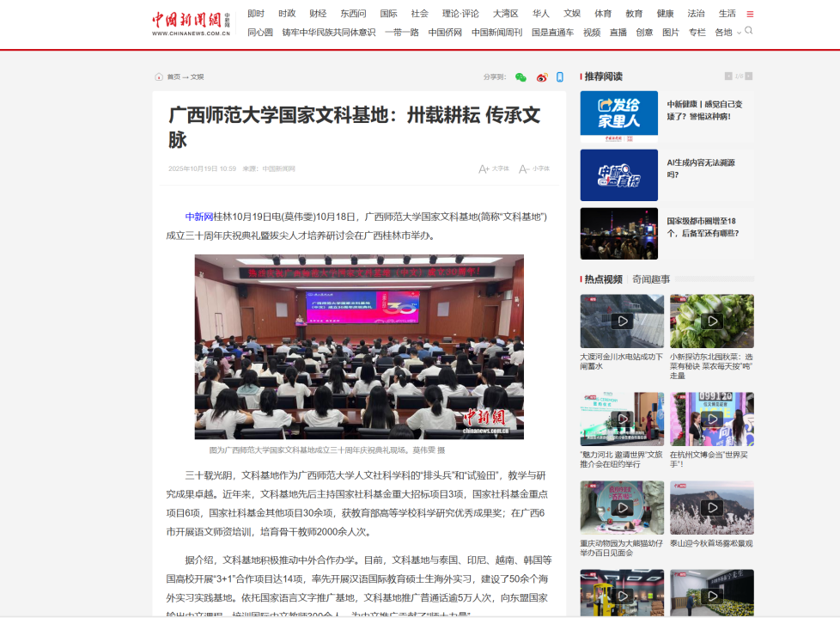
Task: Click the China News logo
Action: (192, 22)
